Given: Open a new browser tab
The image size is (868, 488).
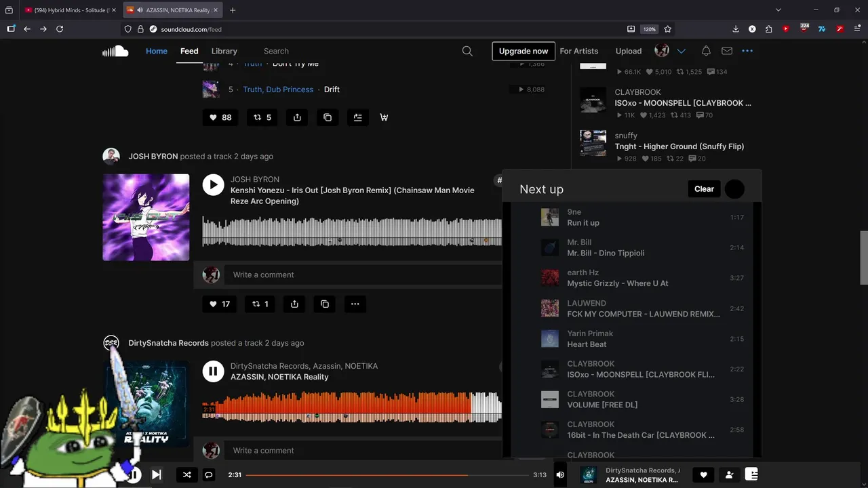Looking at the screenshot, I should coord(233,10).
